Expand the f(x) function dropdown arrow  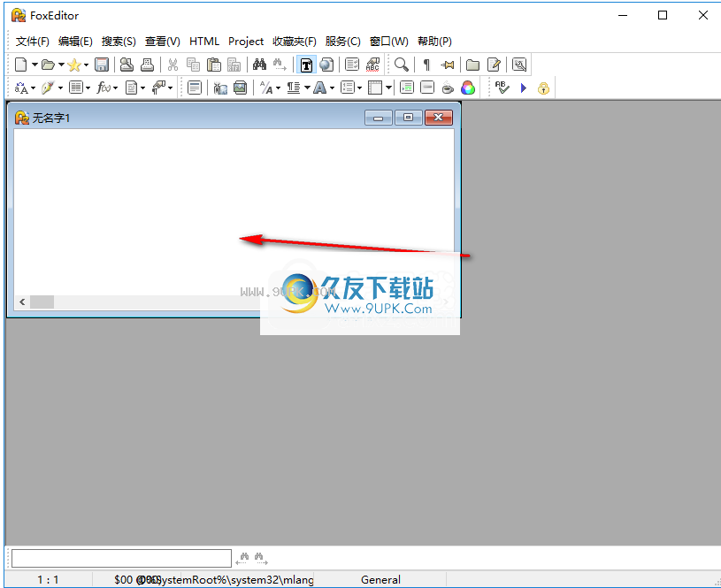(x=115, y=88)
